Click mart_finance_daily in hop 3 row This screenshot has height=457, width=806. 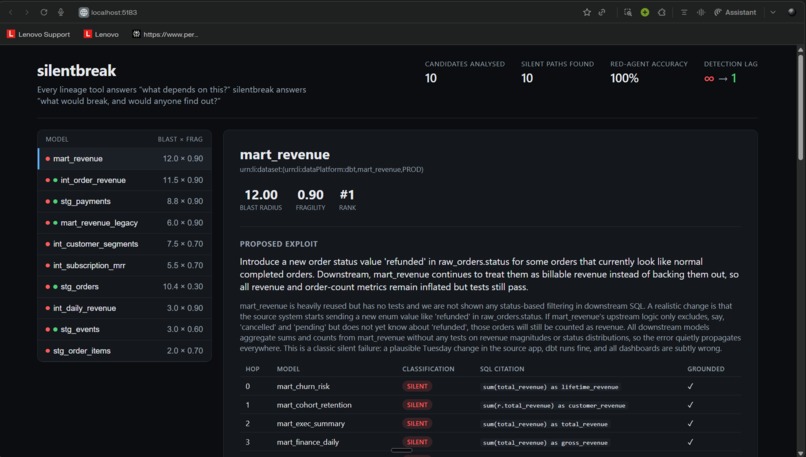coord(307,442)
